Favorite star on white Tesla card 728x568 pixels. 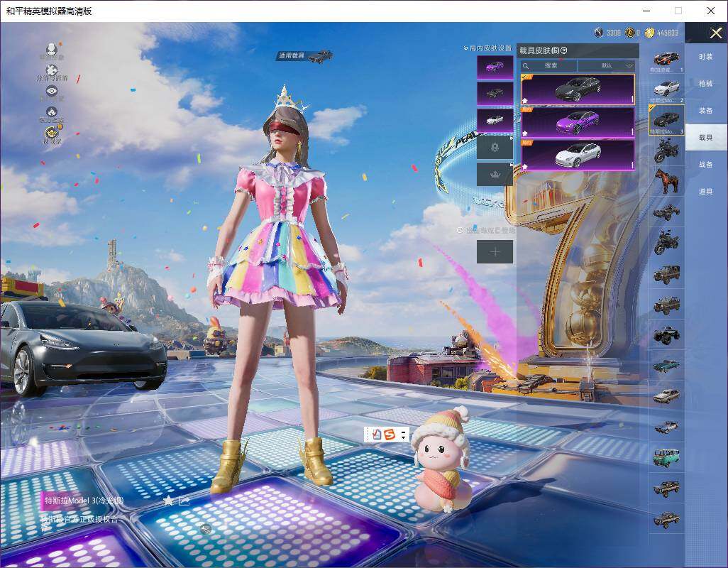click(x=525, y=166)
